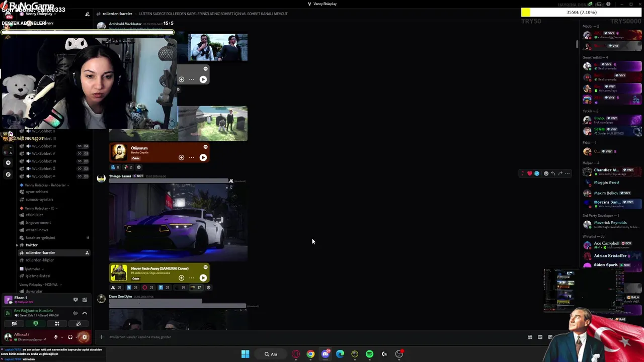Viewport: 644px width, 362px height.
Task: Open Activities launcher in voice panel
Action: [57, 324]
